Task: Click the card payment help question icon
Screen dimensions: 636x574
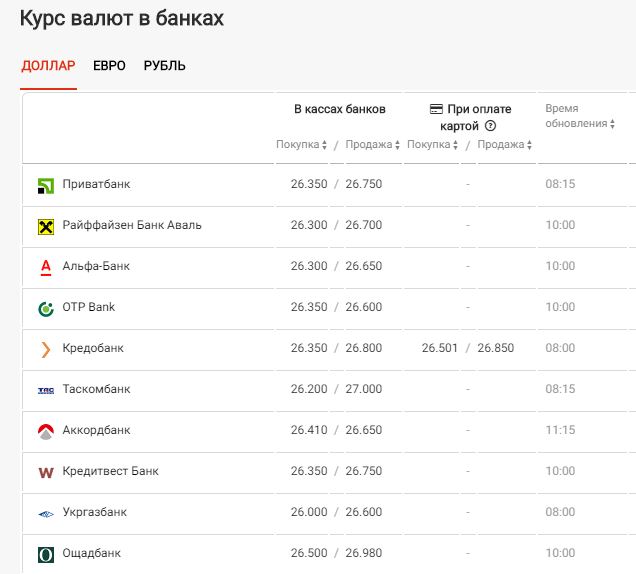Action: point(490,126)
